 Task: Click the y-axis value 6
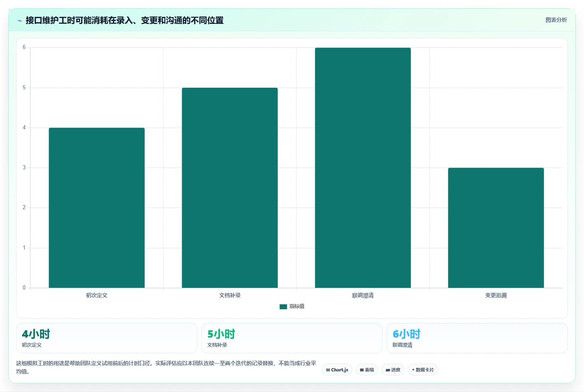[x=24, y=47]
